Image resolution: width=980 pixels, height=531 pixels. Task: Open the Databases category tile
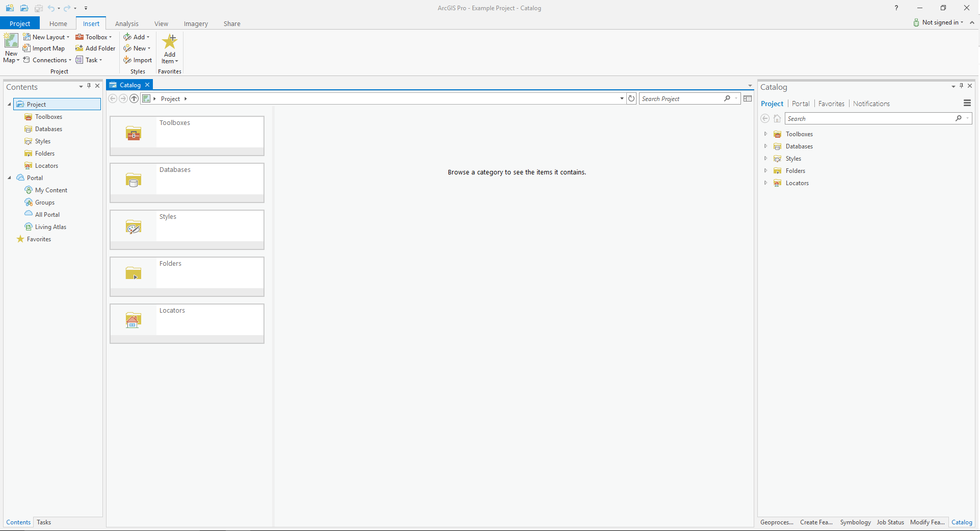pos(187,183)
